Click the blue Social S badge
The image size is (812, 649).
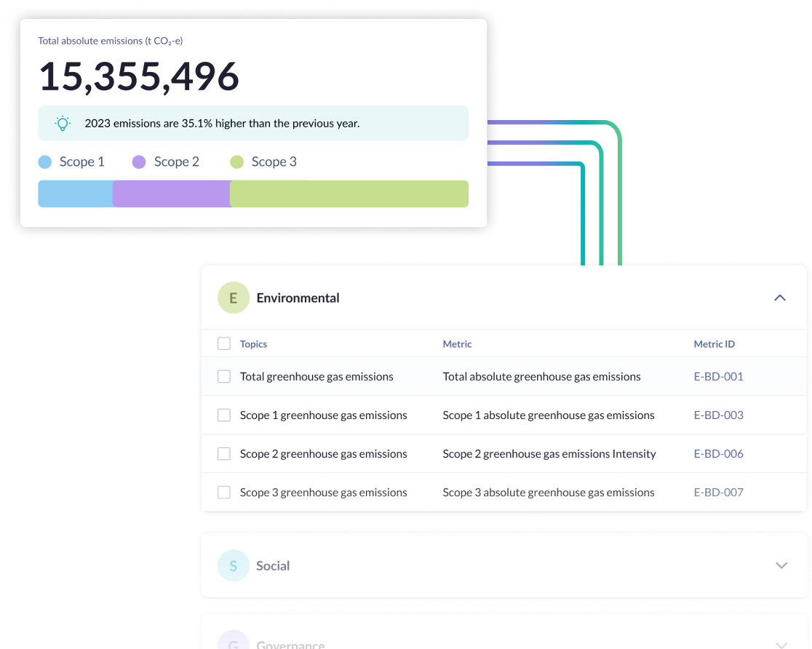pos(233,565)
